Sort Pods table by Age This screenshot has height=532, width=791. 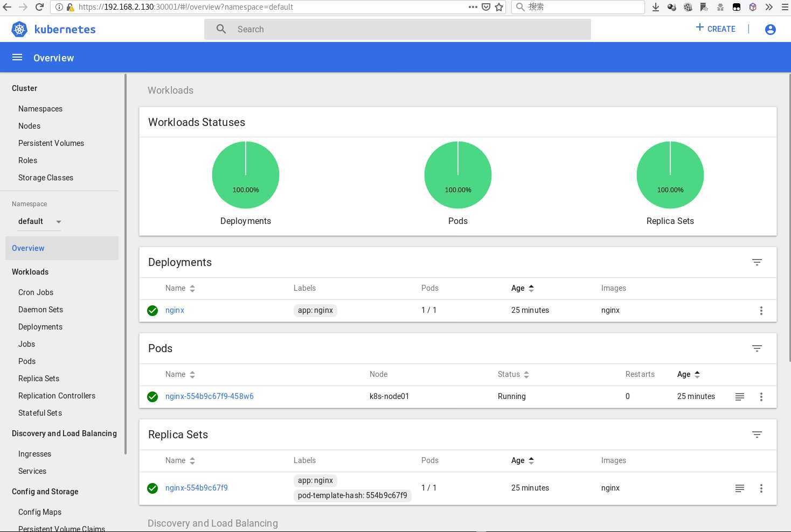[x=688, y=374]
